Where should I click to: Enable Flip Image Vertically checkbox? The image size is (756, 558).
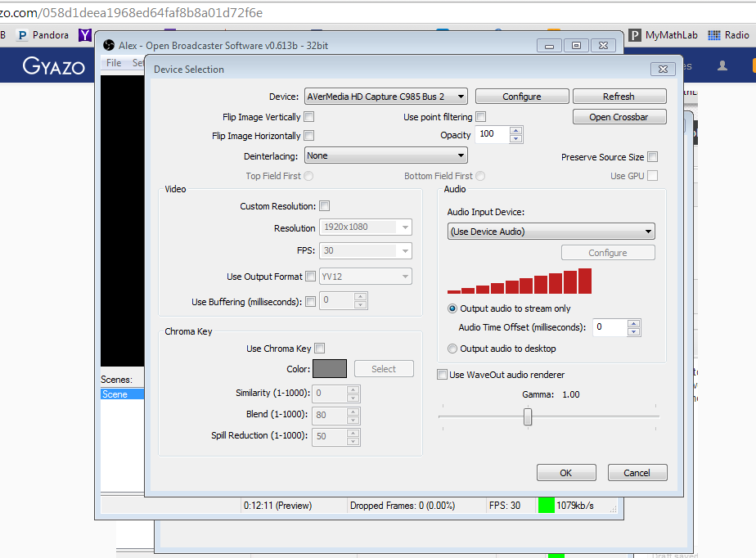[309, 117]
